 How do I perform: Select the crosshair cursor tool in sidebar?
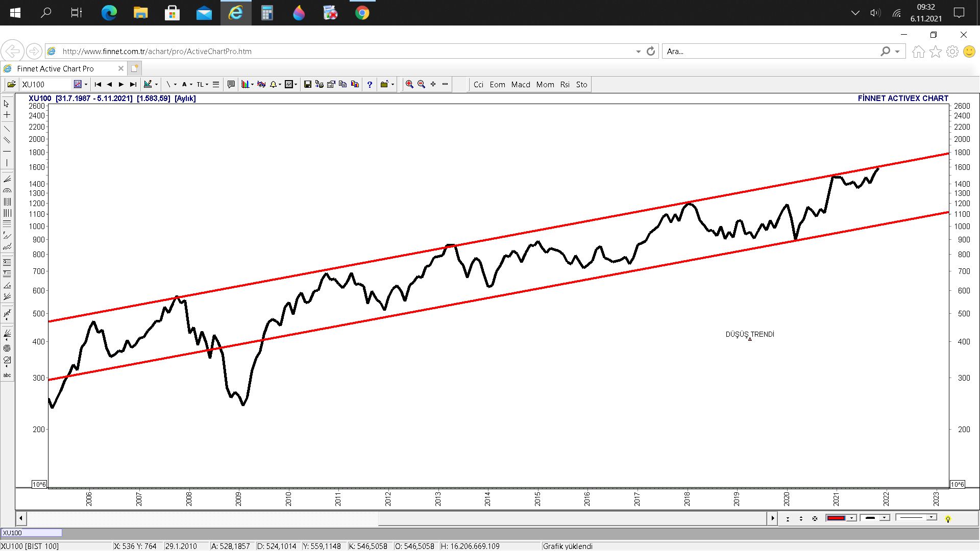[7, 115]
